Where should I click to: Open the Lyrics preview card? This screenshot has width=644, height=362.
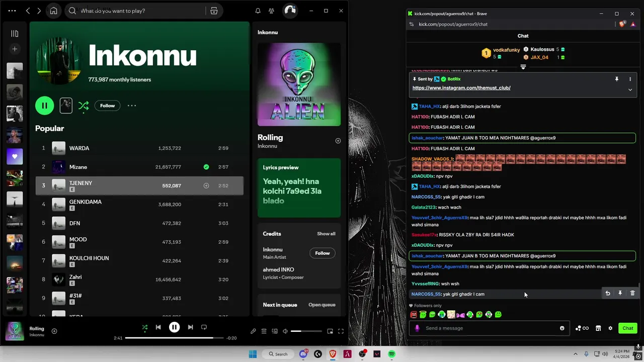(x=299, y=188)
